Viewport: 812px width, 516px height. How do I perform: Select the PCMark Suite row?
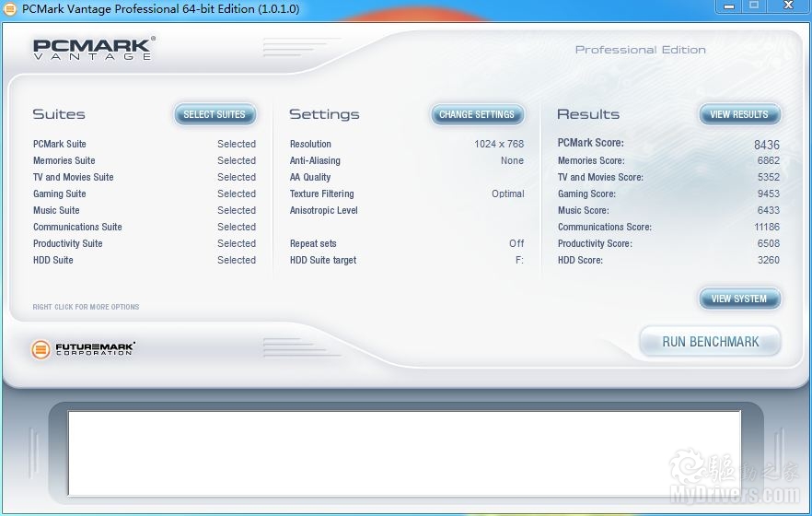tap(145, 144)
